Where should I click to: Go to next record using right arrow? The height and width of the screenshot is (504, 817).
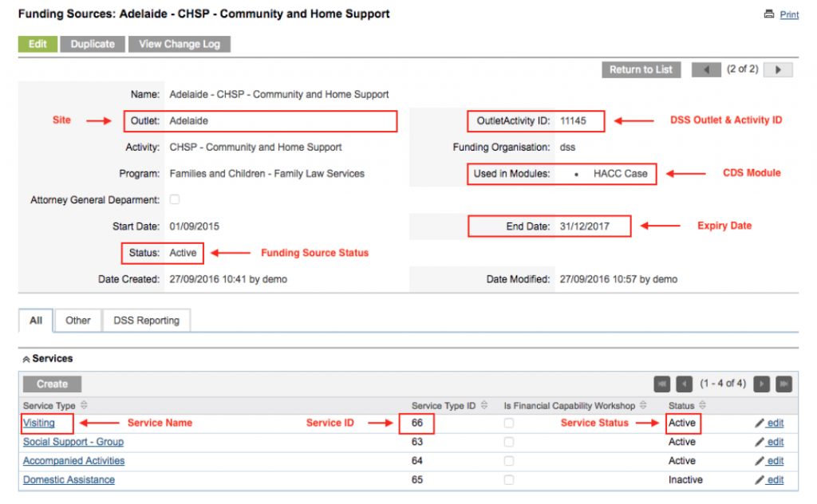click(x=778, y=69)
